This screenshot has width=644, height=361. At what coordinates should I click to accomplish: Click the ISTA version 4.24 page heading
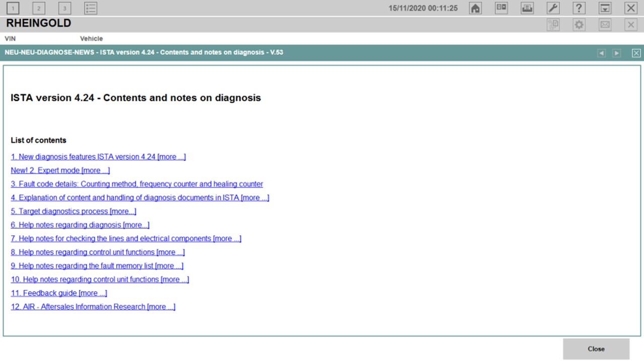click(x=136, y=98)
